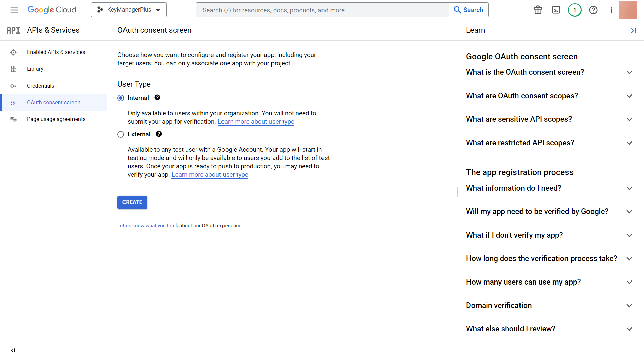Open Page usage agreements from the sidebar
Screen dimensions: 644x357
(56, 119)
